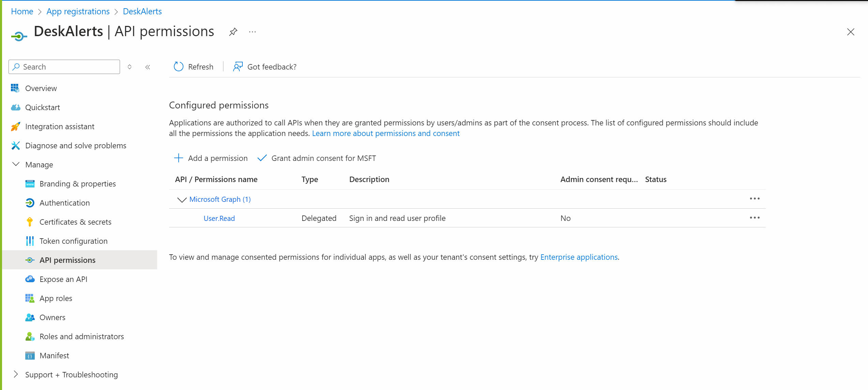Collapse the sidebar with double-chevron icon

click(148, 67)
